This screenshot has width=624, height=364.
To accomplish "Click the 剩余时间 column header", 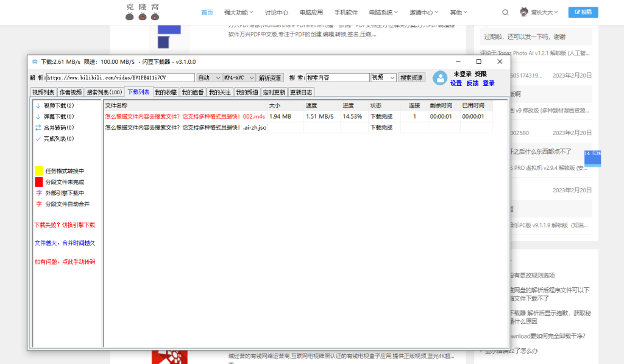I will pos(444,105).
